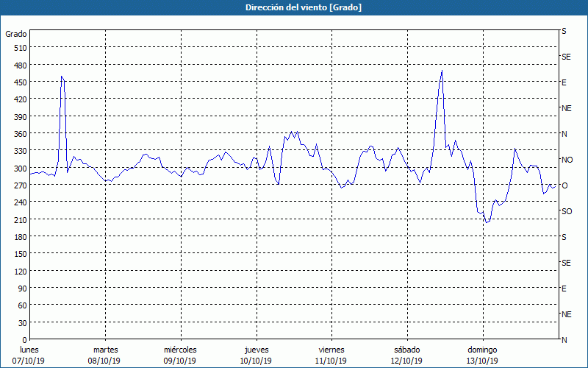Viewport: 588px width, 368px height.
Task: Click the 'miércoles' day label
Action: (x=180, y=350)
